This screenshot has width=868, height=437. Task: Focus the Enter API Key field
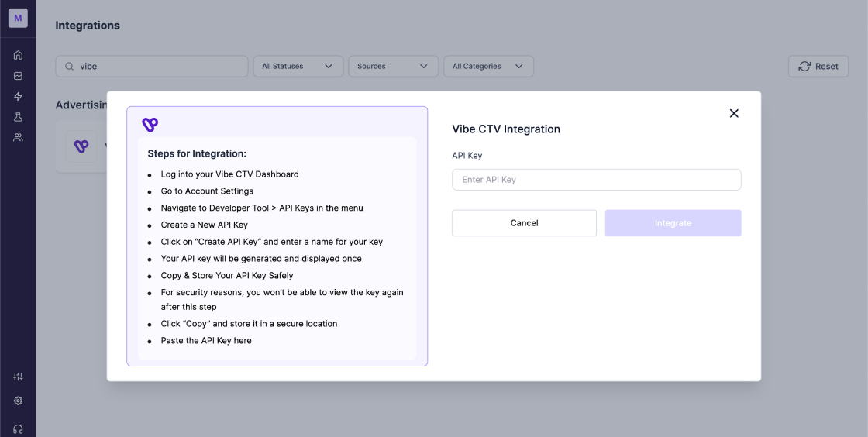tap(596, 180)
